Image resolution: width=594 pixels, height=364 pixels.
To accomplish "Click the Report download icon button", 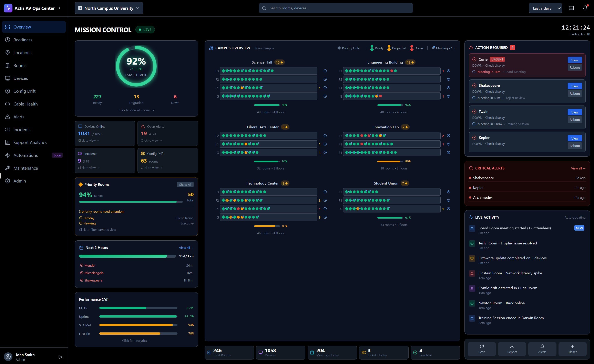I will coord(512,349).
